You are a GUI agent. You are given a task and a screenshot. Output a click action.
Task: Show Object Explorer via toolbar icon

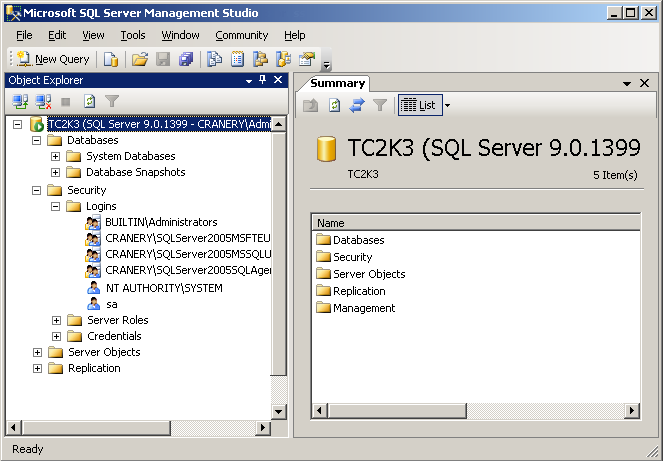click(x=260, y=59)
